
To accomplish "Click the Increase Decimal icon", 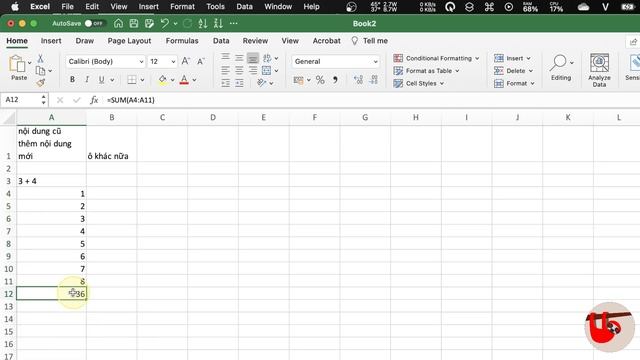I will pyautogui.click(x=358, y=80).
